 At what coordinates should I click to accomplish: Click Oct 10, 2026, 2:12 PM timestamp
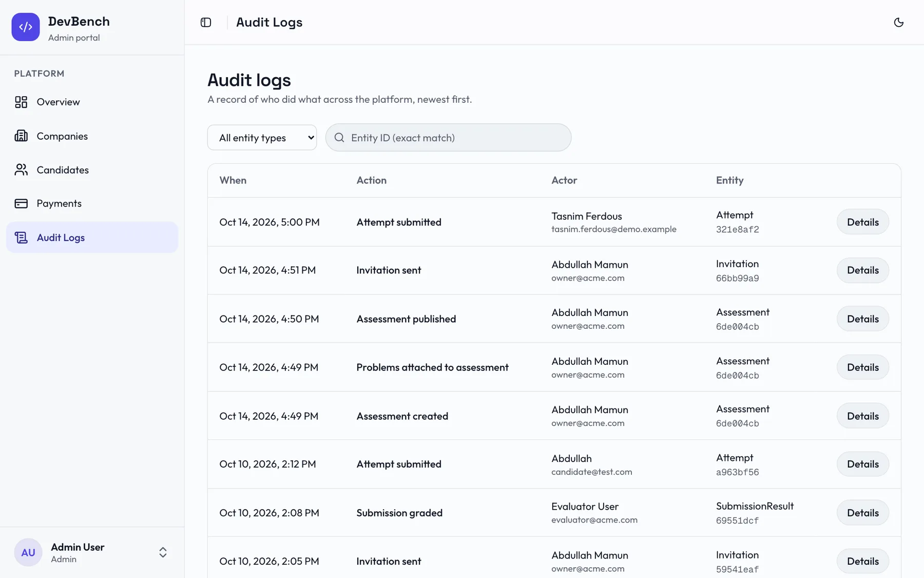267,464
